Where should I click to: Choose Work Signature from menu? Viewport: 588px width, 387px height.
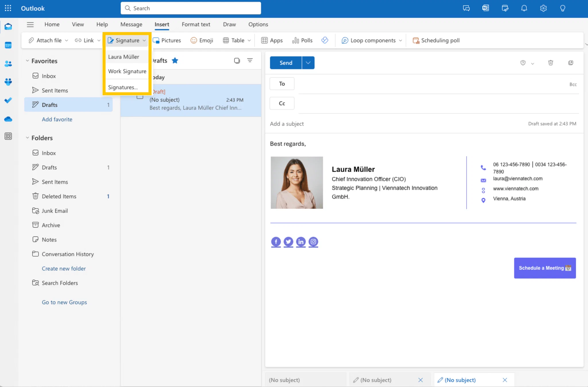pos(127,71)
